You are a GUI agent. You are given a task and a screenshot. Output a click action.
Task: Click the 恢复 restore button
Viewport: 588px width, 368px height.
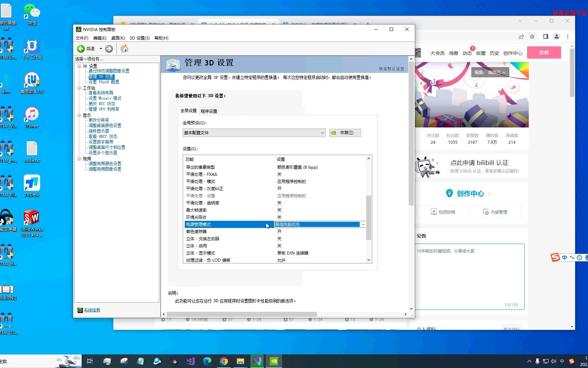(345, 133)
